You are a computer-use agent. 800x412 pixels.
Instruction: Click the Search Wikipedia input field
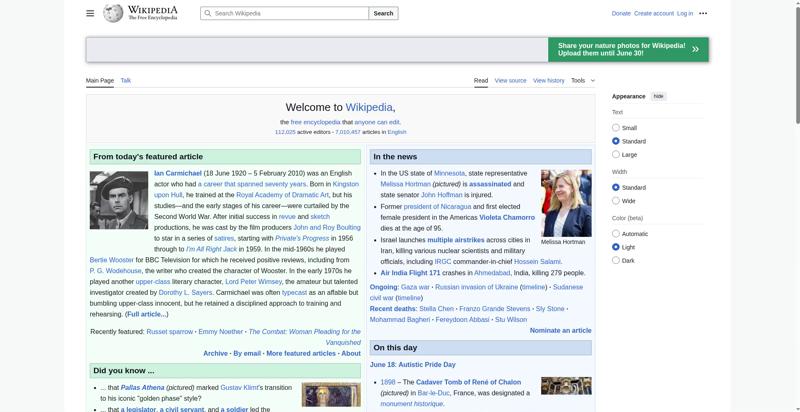284,13
